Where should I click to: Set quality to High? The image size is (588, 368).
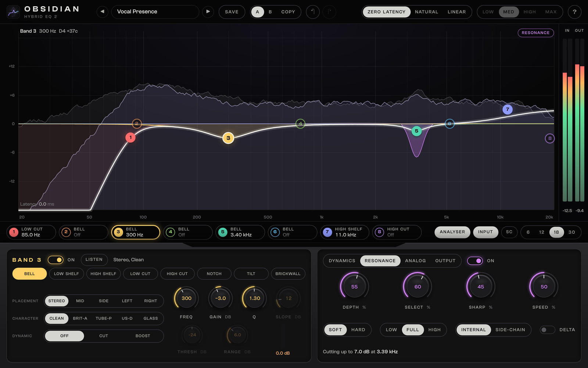pyautogui.click(x=530, y=12)
